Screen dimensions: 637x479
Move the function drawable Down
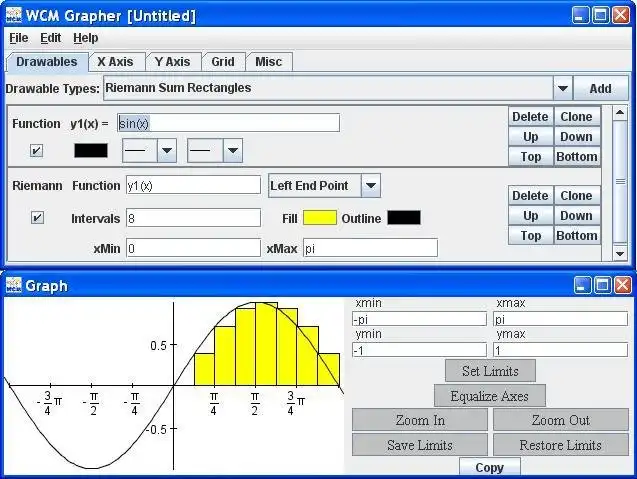tap(576, 137)
